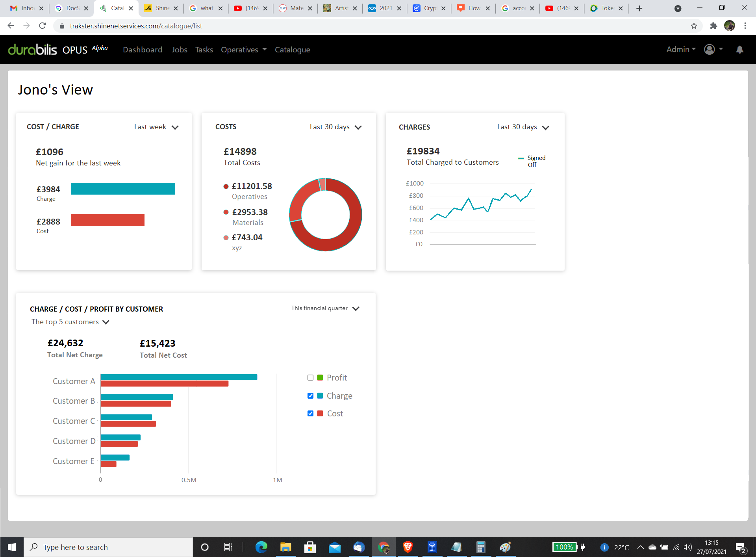The image size is (756, 557).
Task: Open the browser extensions puzzle icon
Action: click(713, 26)
